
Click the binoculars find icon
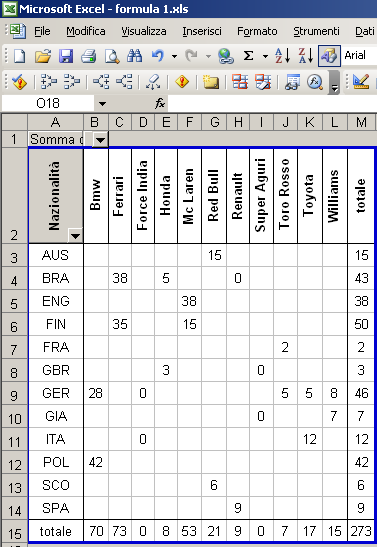coord(135,56)
